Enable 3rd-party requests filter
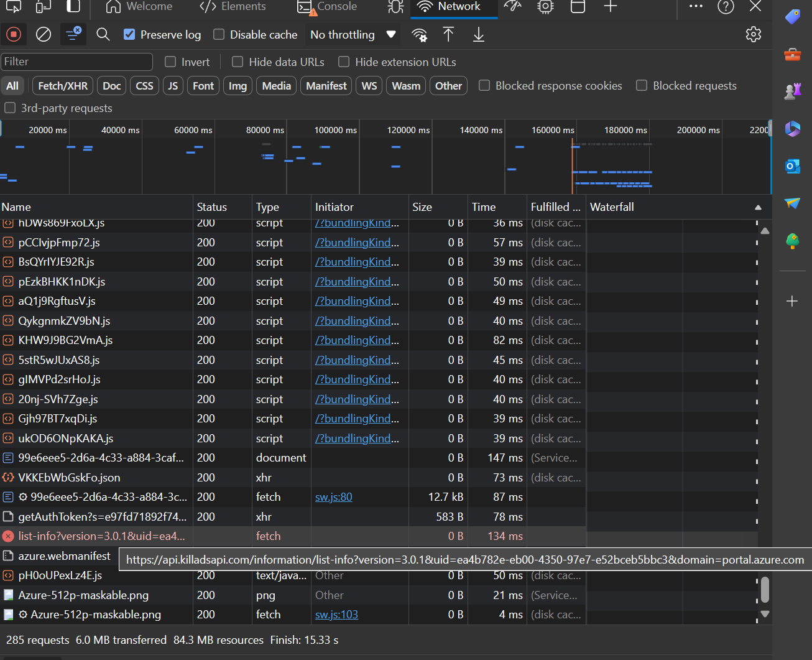The height and width of the screenshot is (660, 812). point(10,108)
